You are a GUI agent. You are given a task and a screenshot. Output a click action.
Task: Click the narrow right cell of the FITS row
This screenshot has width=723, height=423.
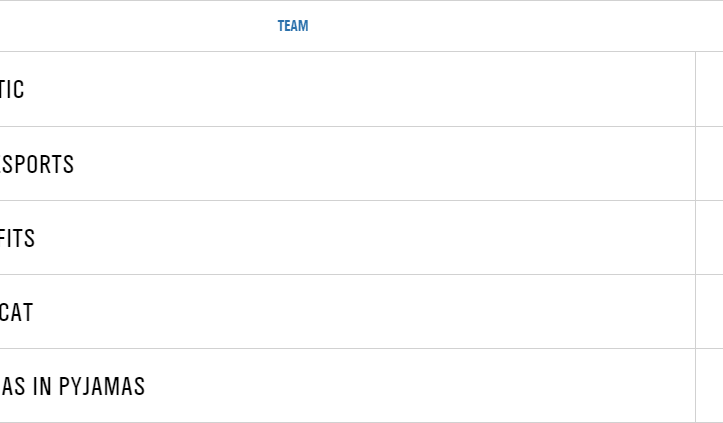709,238
